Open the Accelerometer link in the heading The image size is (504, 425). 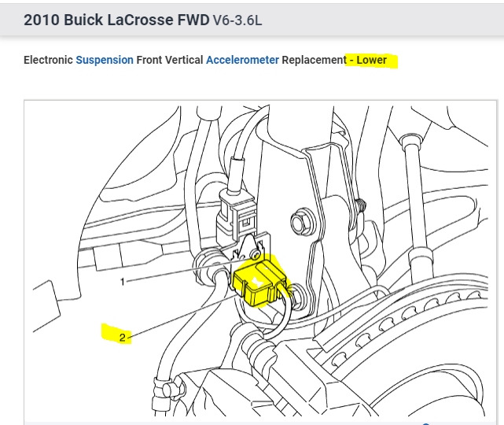tap(242, 60)
